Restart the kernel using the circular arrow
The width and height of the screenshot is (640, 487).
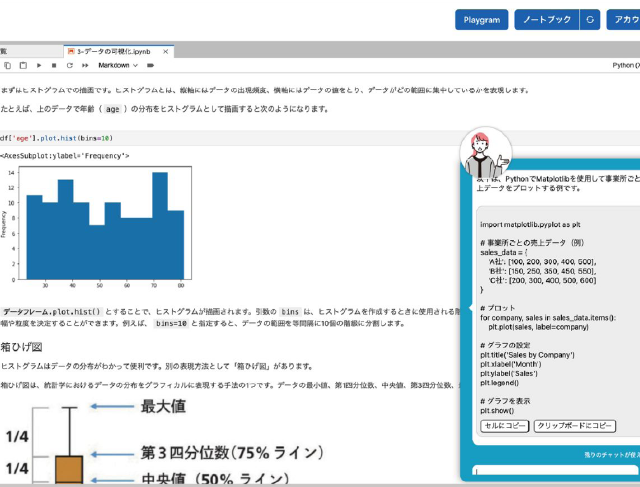click(x=69, y=65)
